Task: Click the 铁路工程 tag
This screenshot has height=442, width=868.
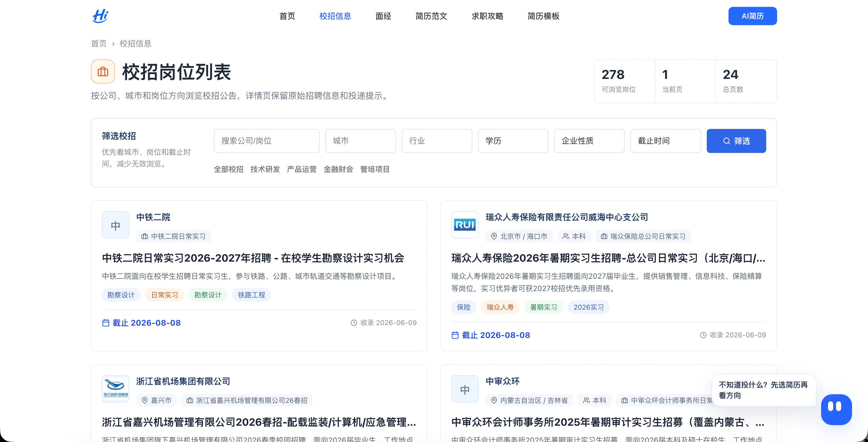Action: [251, 295]
